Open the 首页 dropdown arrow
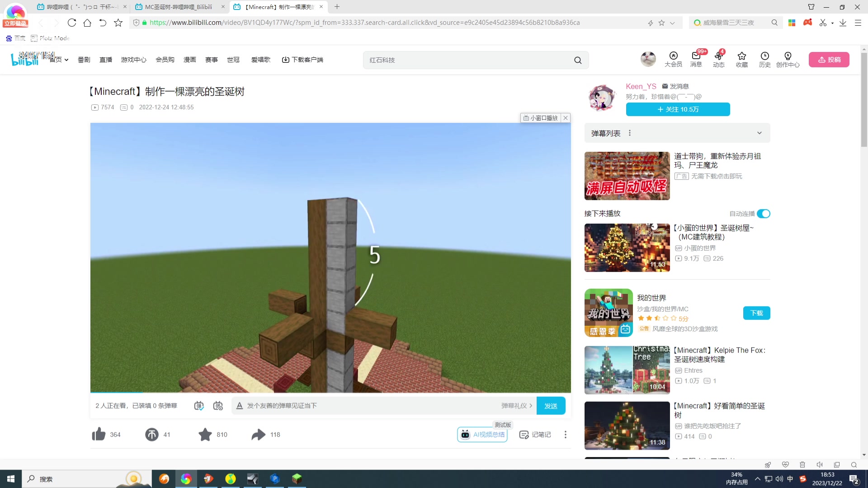The height and width of the screenshot is (488, 868). tap(66, 60)
